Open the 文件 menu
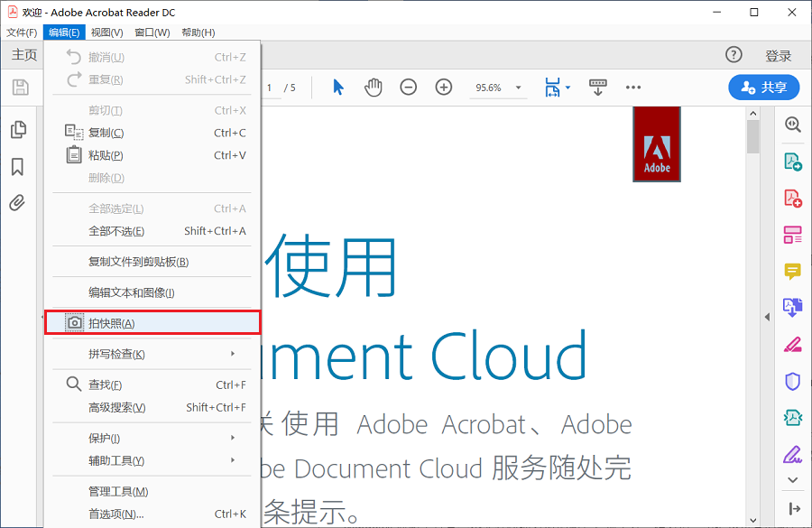Screen dimensions: 812x528 tap(22, 32)
